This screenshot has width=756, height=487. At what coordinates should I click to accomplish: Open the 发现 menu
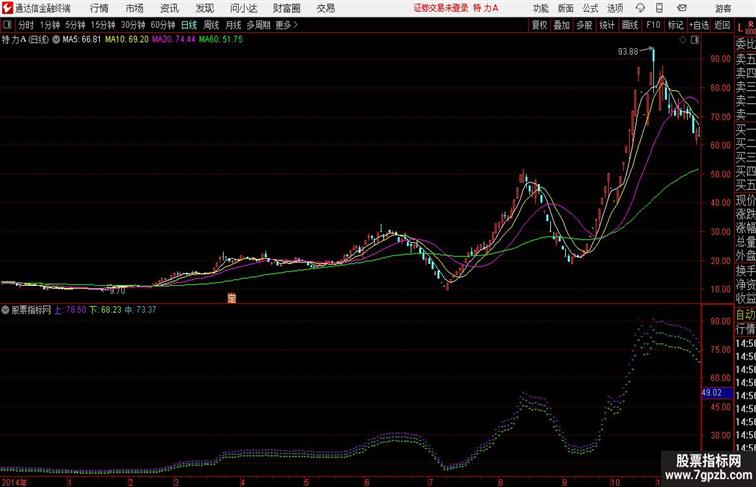pyautogui.click(x=204, y=8)
